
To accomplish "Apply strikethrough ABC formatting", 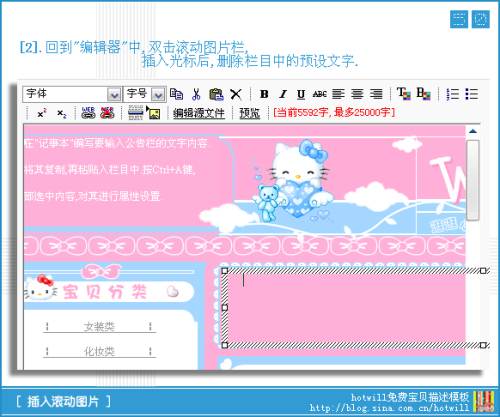I will point(319,94).
